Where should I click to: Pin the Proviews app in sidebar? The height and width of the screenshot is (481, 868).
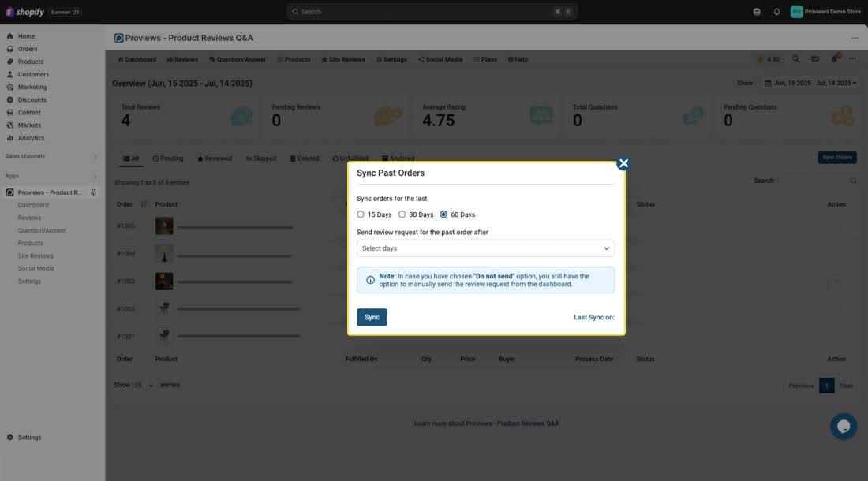click(94, 192)
